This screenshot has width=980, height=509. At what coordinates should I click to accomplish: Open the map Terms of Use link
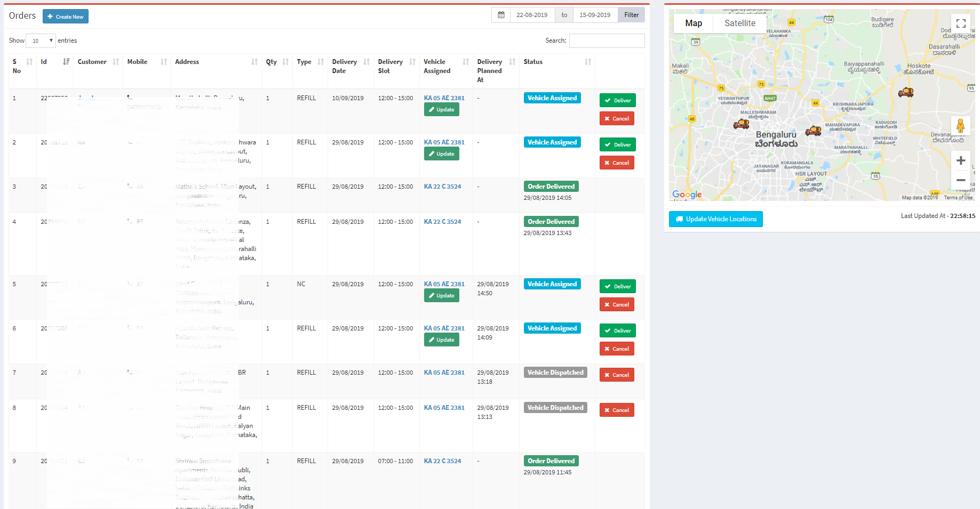tap(958, 198)
